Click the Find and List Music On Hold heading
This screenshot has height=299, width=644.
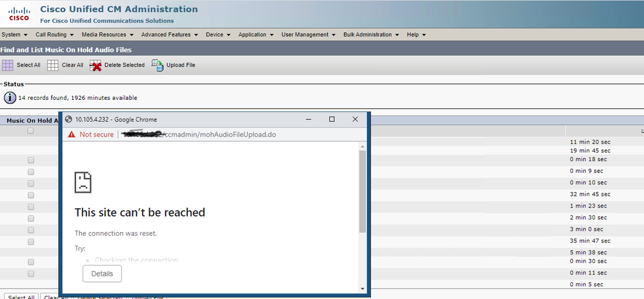(x=66, y=50)
